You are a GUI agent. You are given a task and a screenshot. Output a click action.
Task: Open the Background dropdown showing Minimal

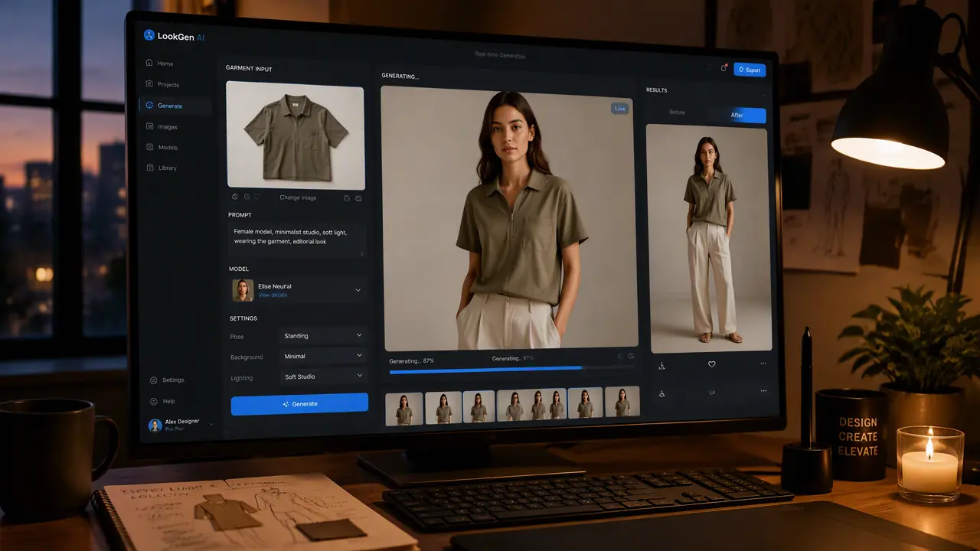click(323, 356)
